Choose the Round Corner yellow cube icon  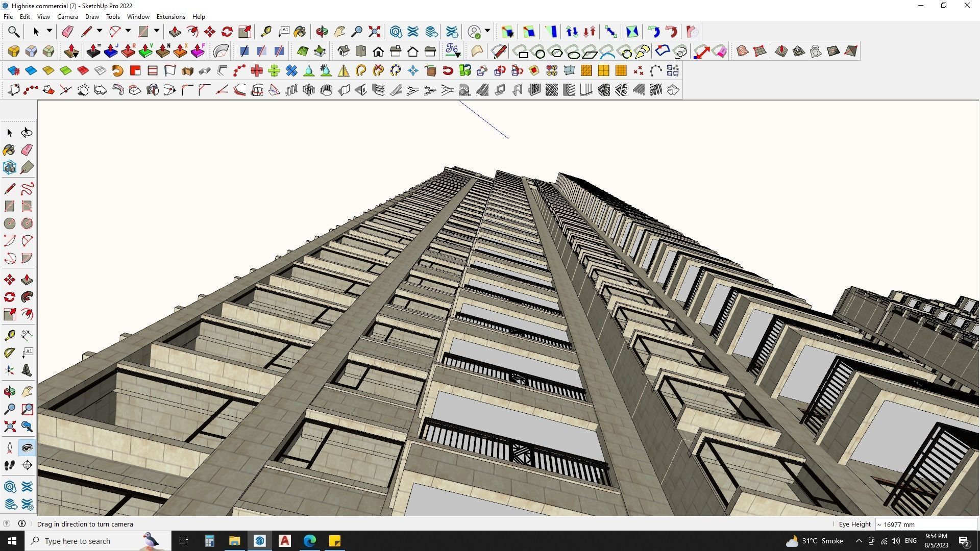coord(14,51)
